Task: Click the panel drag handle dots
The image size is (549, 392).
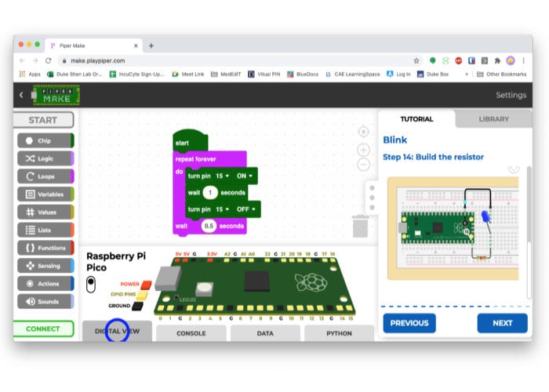Action: tap(373, 198)
